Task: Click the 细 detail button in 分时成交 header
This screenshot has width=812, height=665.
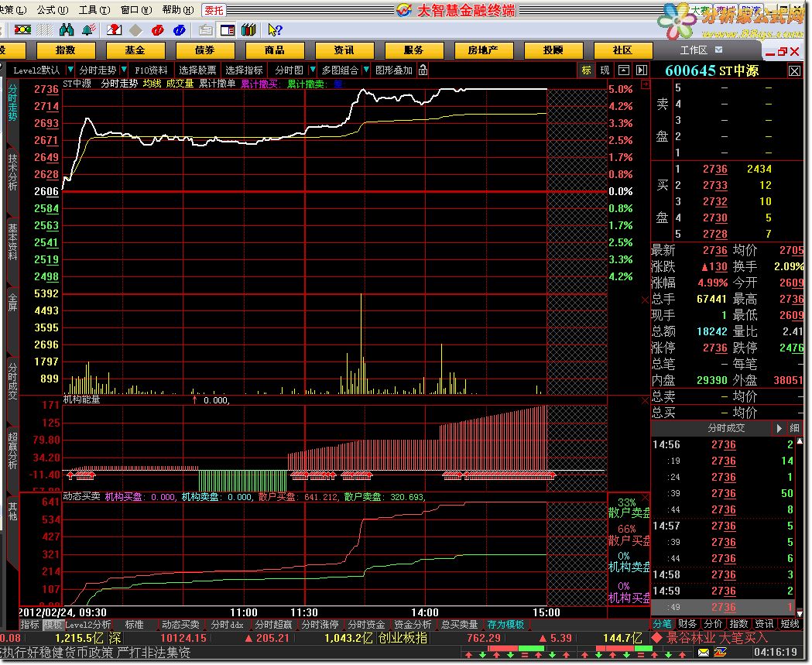Action: (x=794, y=428)
